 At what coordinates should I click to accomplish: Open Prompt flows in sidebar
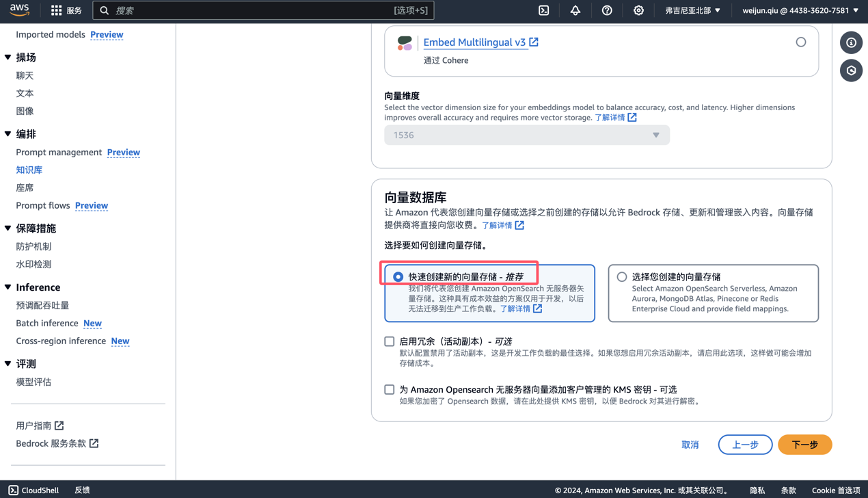43,205
